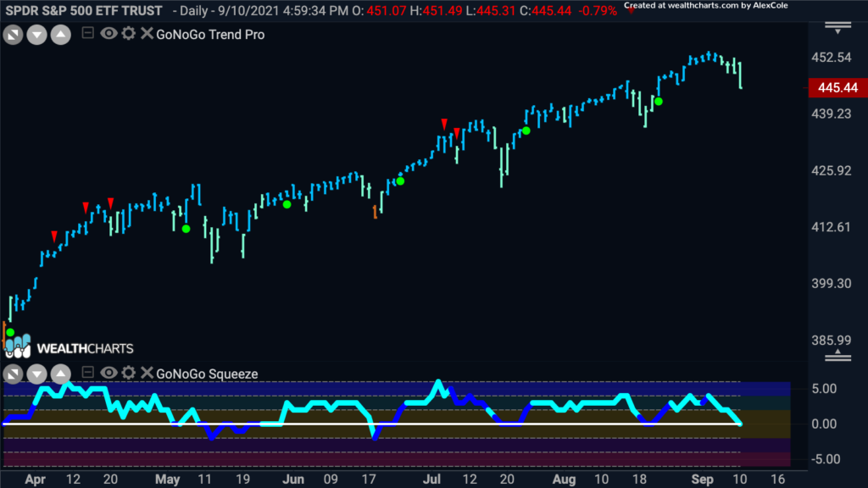
Task: Click the May label on time axis
Action: click(167, 480)
